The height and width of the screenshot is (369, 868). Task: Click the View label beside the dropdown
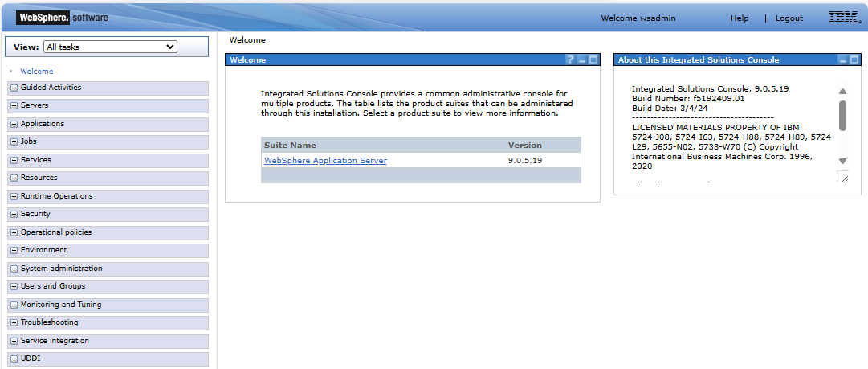[x=26, y=47]
